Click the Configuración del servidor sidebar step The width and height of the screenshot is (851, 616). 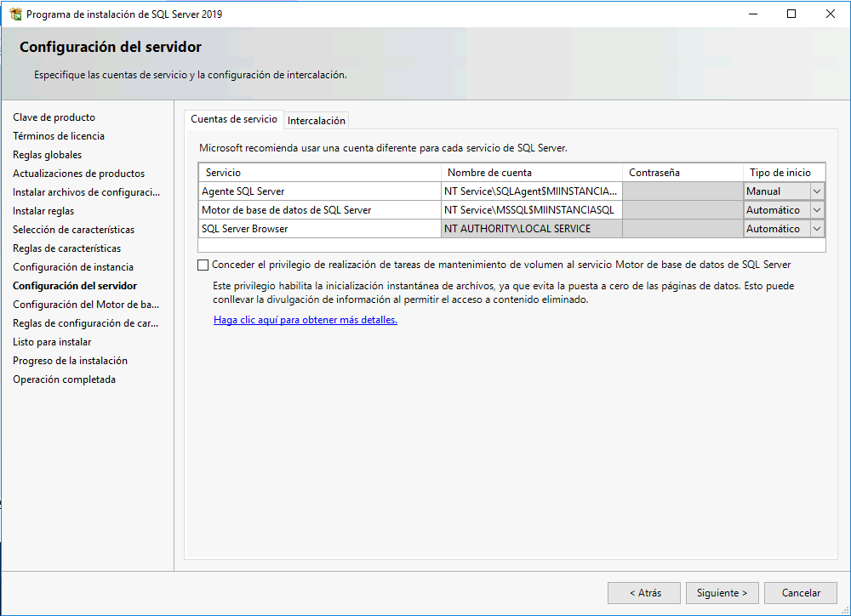(75, 286)
